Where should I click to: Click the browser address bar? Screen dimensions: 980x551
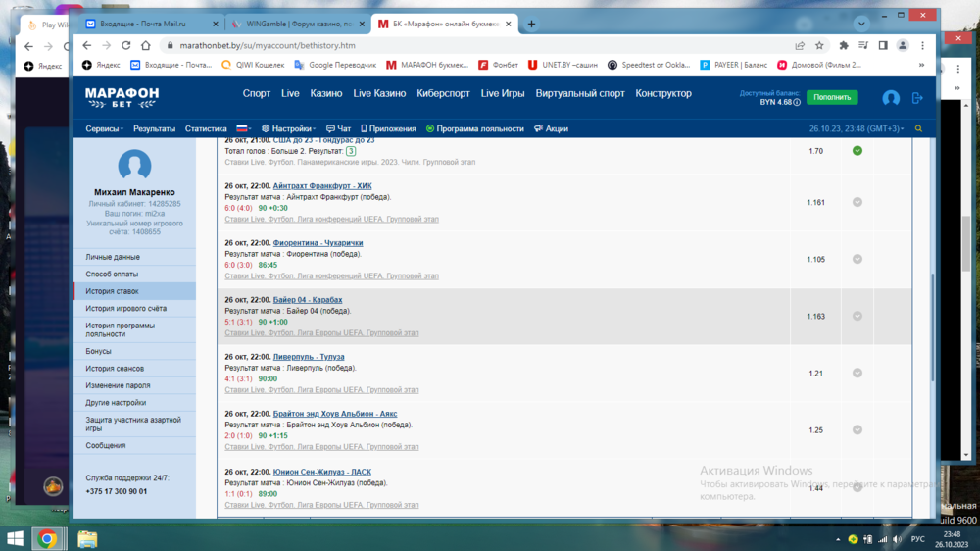point(470,45)
